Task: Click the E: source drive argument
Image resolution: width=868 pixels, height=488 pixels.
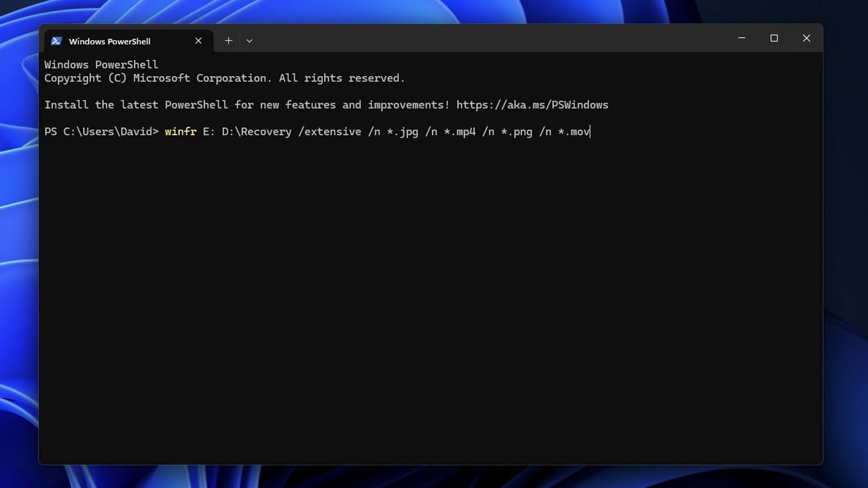Action: (x=209, y=132)
